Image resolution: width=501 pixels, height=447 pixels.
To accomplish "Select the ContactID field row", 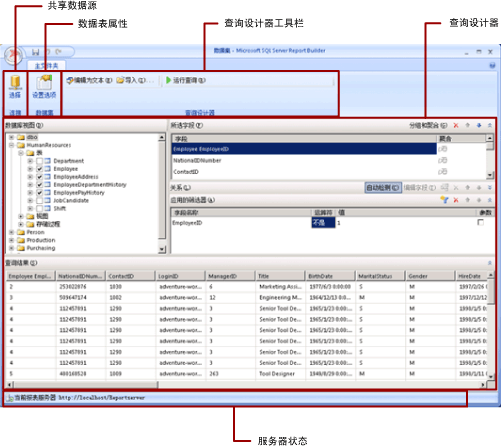I will tap(304, 172).
